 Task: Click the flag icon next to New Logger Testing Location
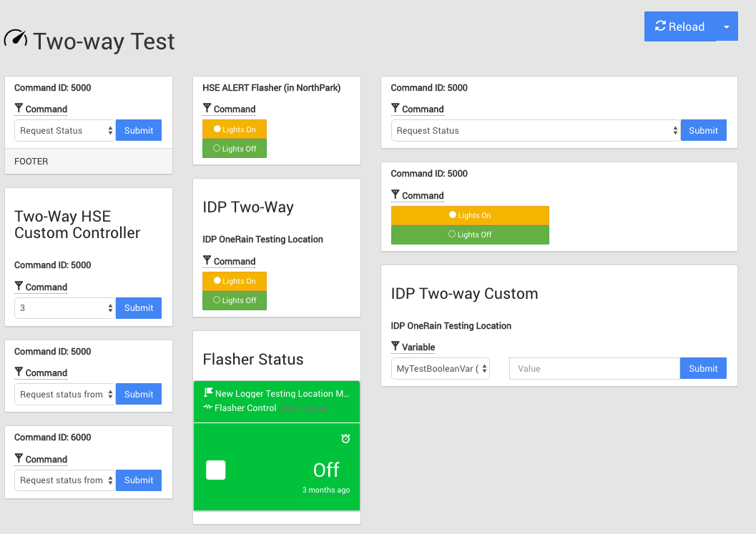208,392
